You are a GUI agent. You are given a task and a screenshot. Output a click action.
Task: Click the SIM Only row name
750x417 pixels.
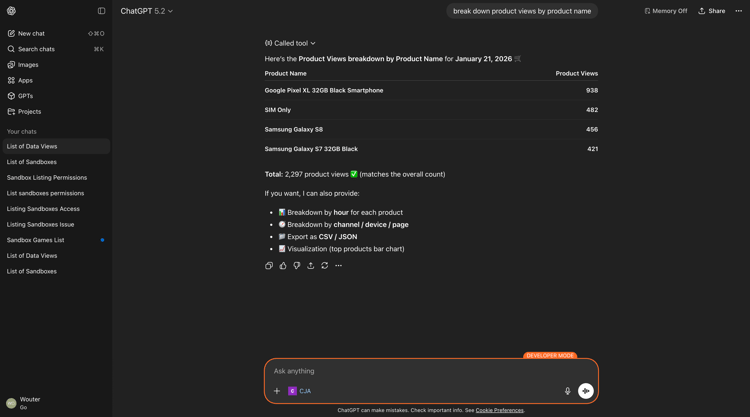click(277, 110)
